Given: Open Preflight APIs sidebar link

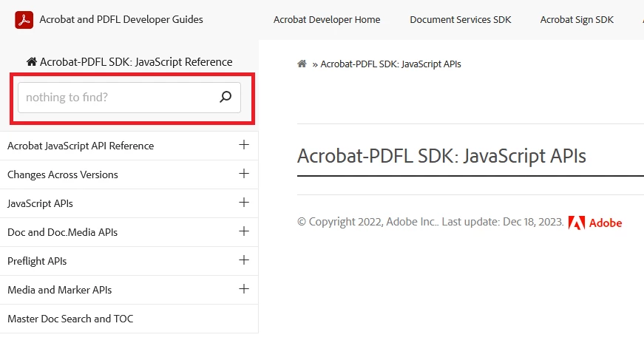Looking at the screenshot, I should [x=37, y=261].
